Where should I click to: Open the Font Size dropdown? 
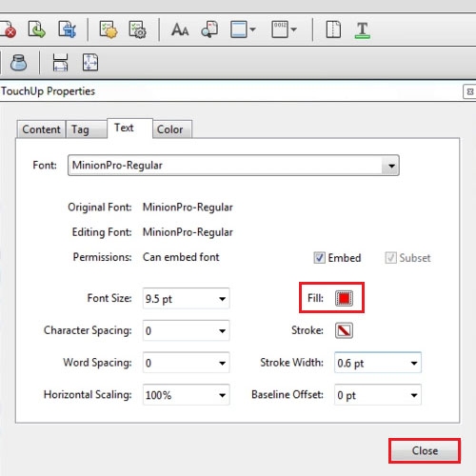pos(186,299)
